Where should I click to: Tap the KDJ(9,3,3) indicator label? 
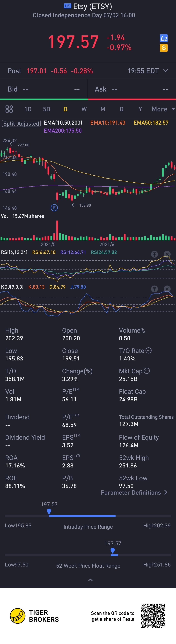[x=12, y=287]
